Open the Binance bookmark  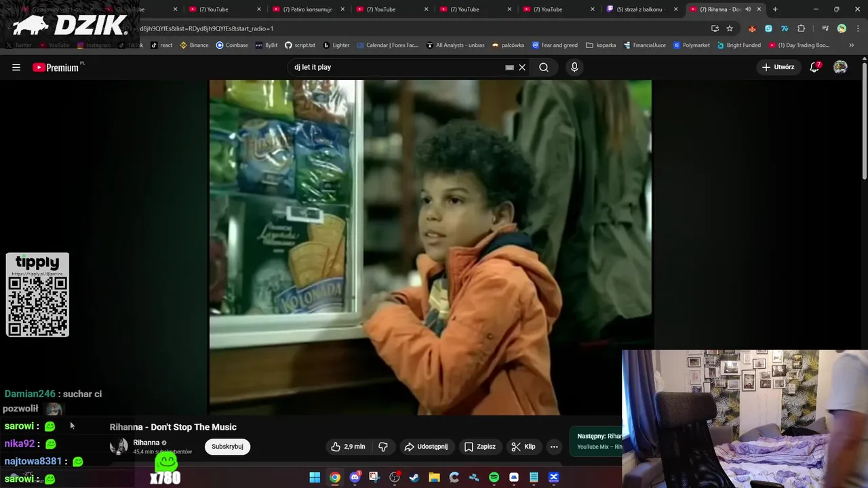194,45
